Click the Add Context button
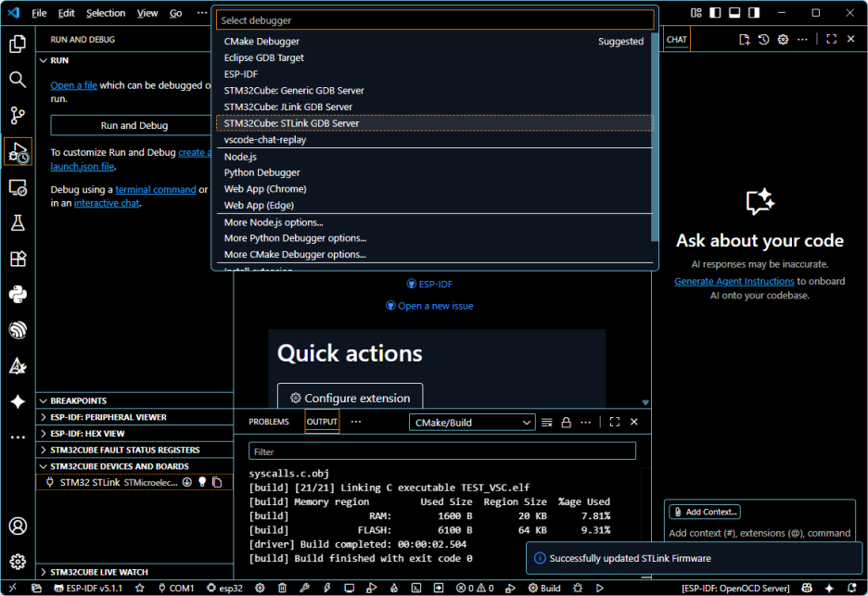Image resolution: width=868 pixels, height=596 pixels. click(705, 512)
